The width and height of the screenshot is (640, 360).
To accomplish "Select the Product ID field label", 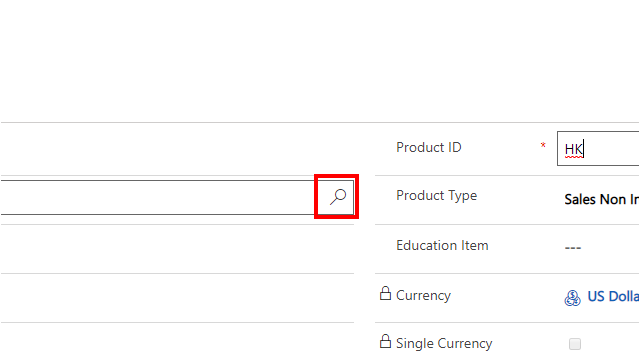I will 429,147.
